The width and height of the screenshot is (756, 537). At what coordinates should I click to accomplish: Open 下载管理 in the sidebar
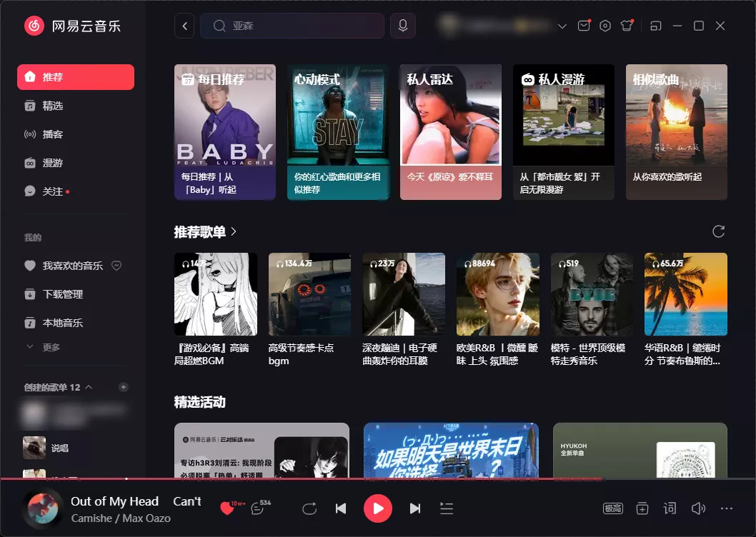pos(76,294)
